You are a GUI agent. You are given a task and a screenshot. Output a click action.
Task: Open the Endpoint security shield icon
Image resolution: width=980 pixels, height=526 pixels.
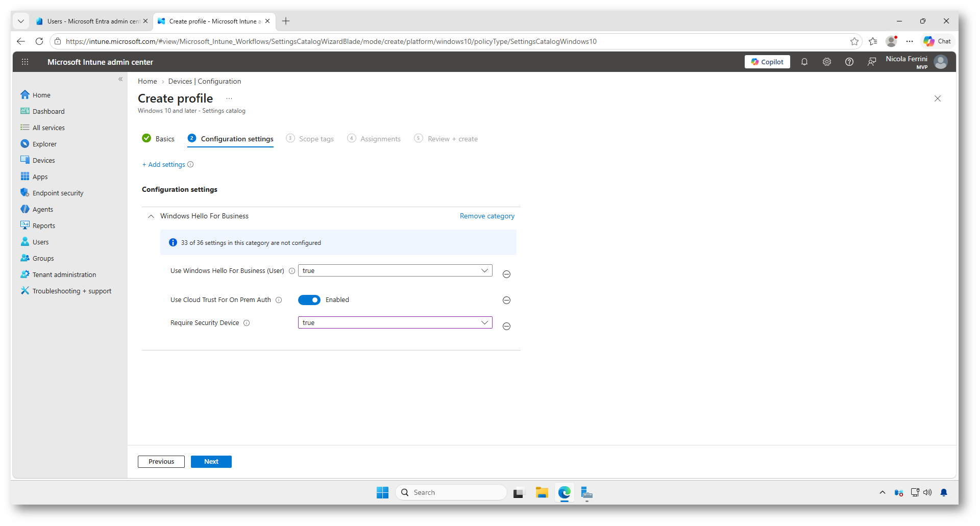tap(24, 193)
